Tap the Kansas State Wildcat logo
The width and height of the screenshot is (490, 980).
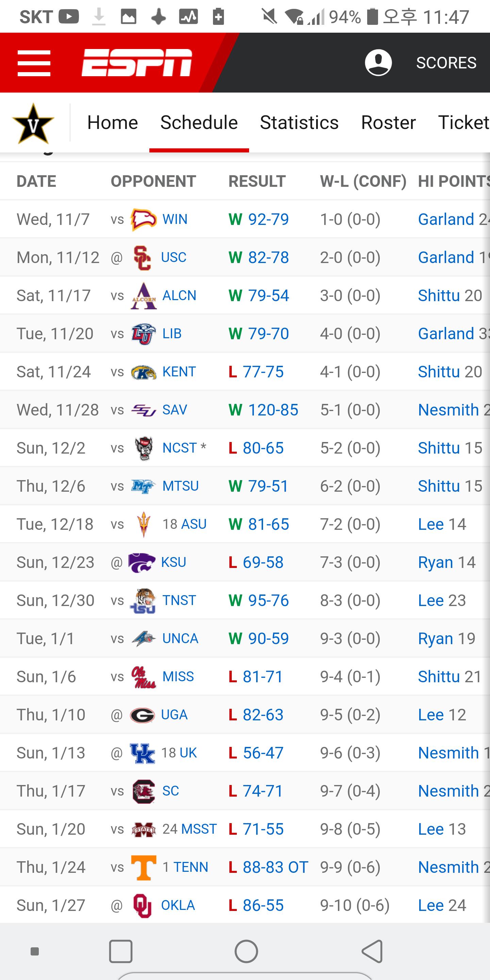click(142, 562)
